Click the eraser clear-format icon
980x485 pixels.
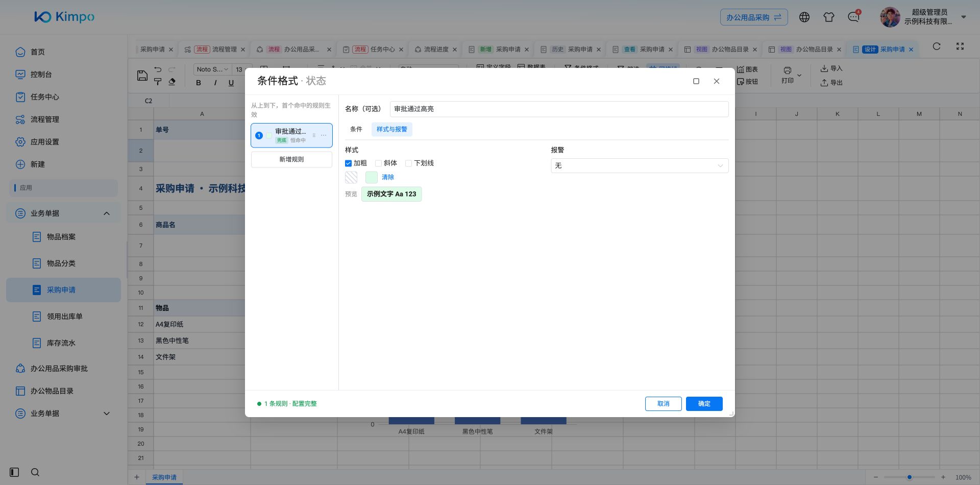tap(172, 82)
